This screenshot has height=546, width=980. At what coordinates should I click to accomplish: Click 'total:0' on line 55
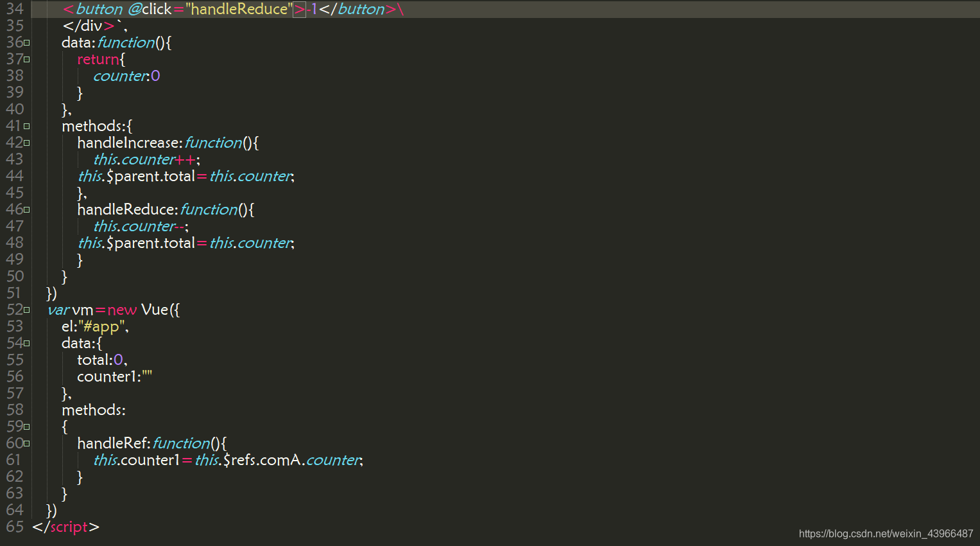[x=100, y=360]
